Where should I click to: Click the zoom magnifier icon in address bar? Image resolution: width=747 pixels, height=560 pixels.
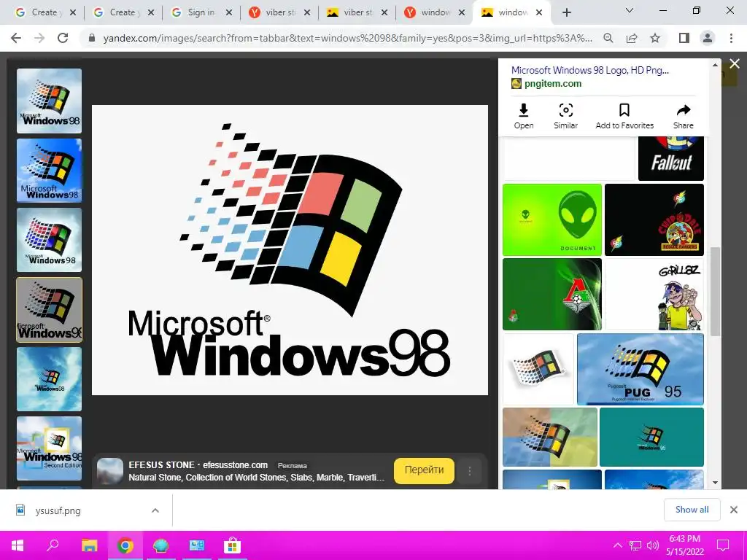click(608, 38)
